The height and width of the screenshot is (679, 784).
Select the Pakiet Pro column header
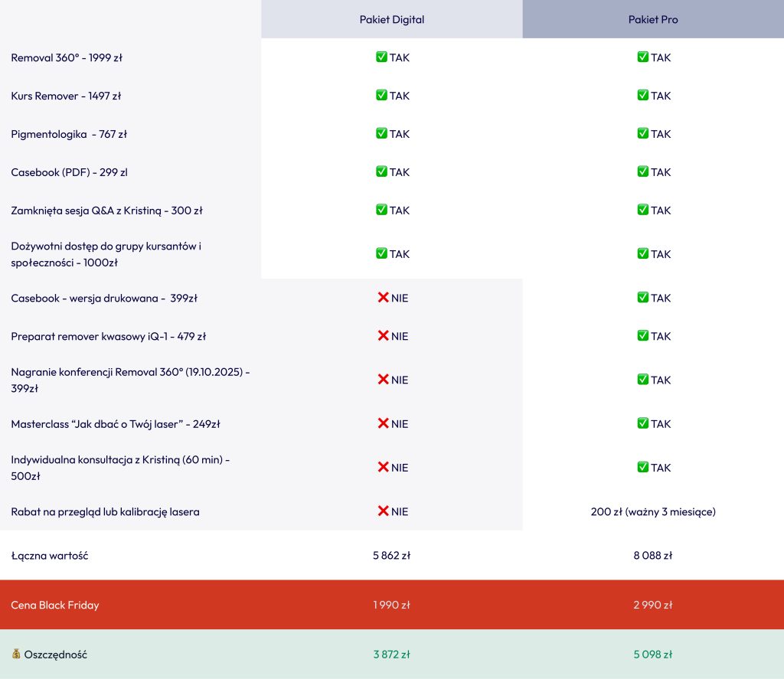tap(652, 19)
